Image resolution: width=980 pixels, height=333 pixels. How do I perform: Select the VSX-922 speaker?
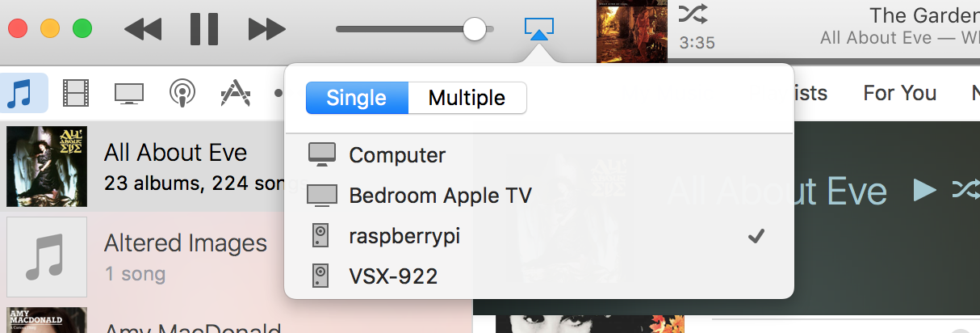pyautogui.click(x=539, y=276)
